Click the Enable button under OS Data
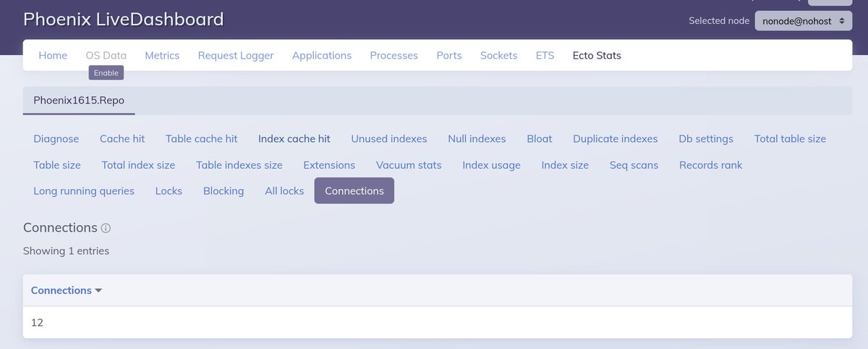The height and width of the screenshot is (349, 868). point(106,72)
